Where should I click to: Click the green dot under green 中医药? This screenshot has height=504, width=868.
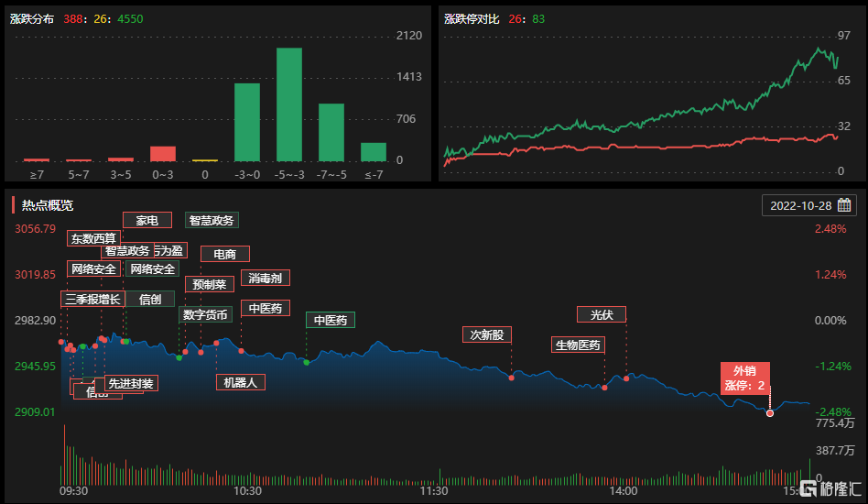click(306, 363)
